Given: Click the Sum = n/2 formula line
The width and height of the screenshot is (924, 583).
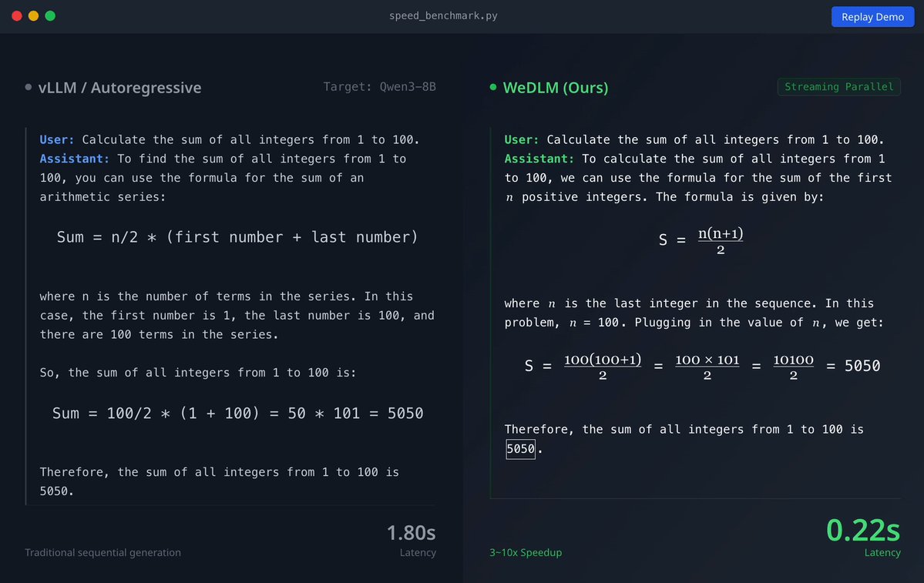Looking at the screenshot, I should click(237, 237).
